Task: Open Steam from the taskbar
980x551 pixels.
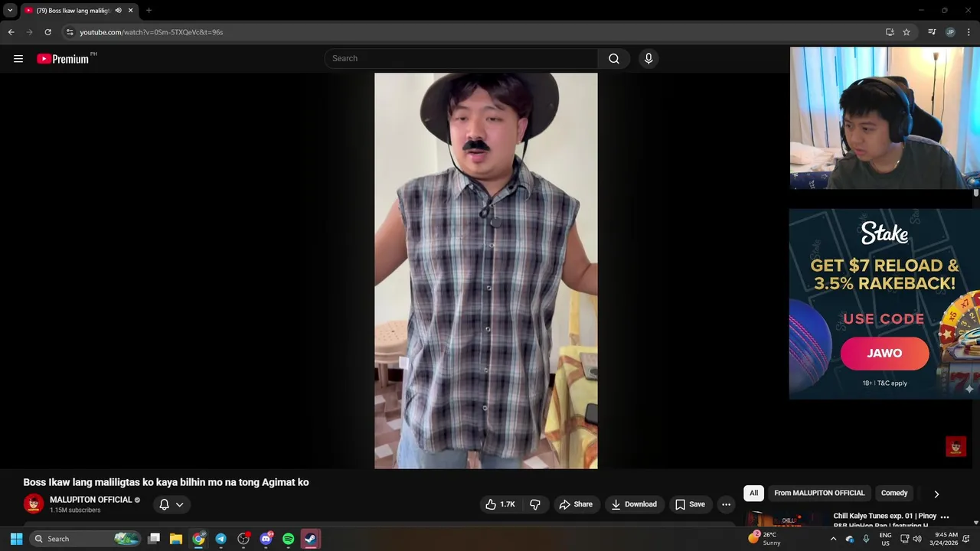Action: coord(310,539)
